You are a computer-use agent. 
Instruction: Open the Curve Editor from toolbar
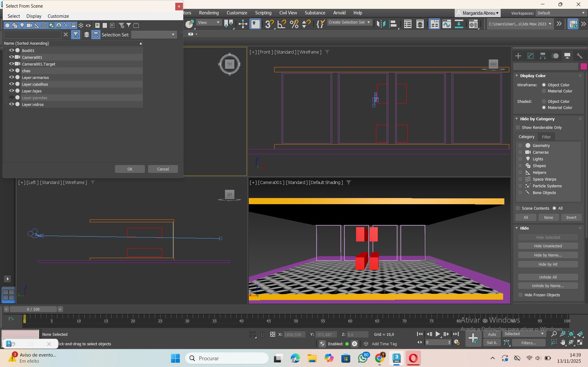coord(446,24)
